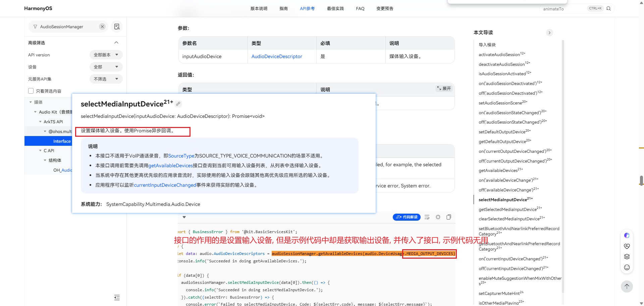
Task: Collapse sidebar with bottom toggle icon
Action: [117, 297]
